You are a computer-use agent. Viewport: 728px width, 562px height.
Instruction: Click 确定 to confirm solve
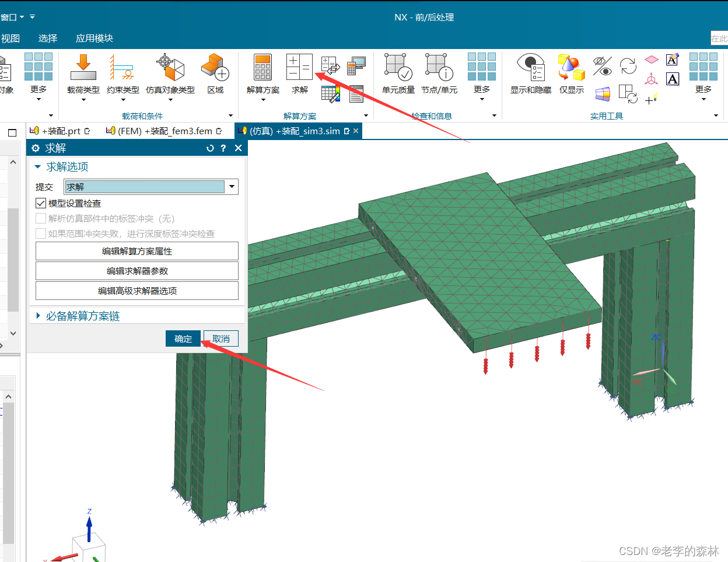click(x=183, y=338)
